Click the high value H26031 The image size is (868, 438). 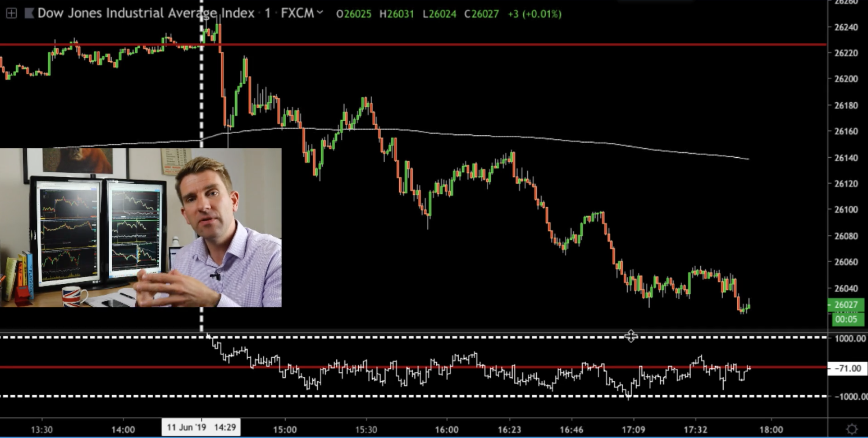(397, 14)
